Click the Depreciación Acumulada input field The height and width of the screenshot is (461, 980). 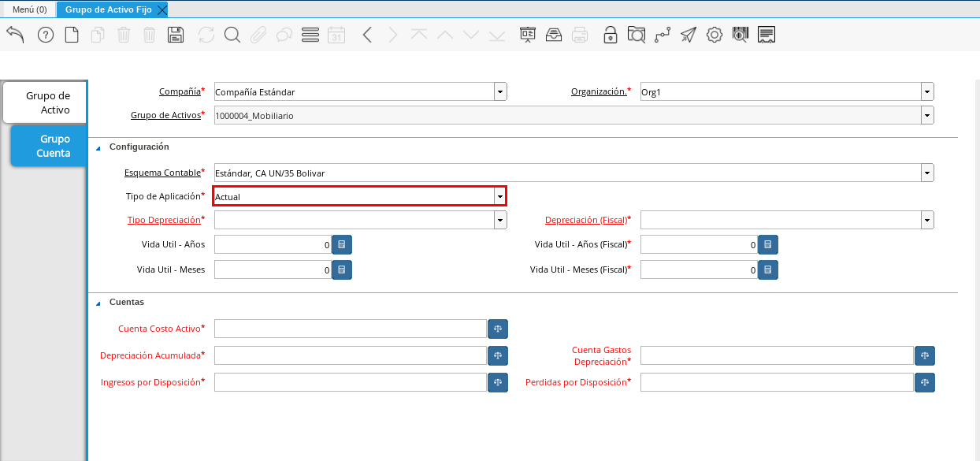351,355
